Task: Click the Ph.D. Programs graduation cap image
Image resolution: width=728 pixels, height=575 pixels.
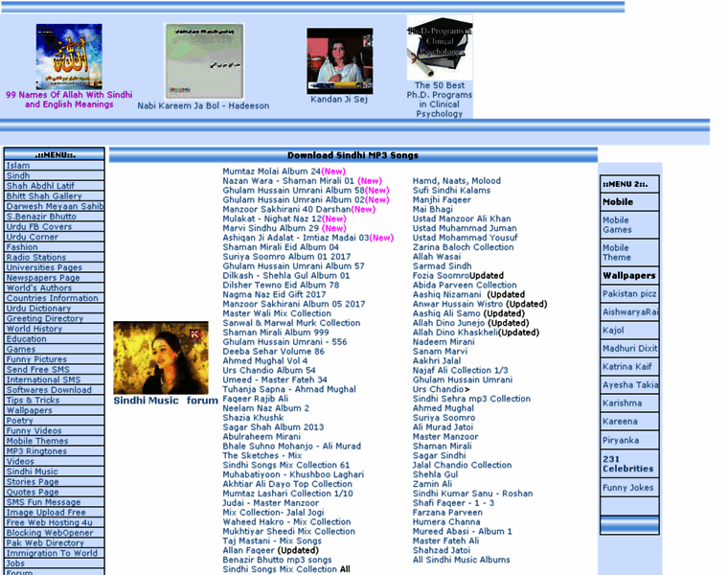Action: [440, 48]
